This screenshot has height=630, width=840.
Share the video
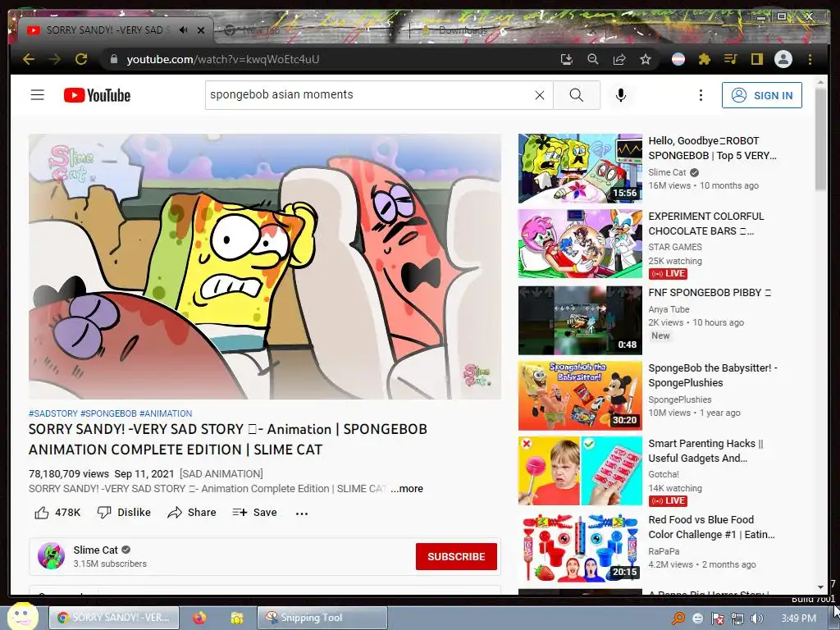[x=192, y=513]
